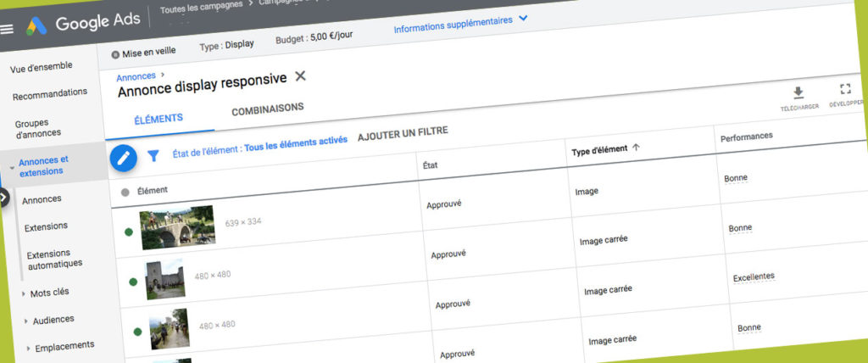This screenshot has width=868, height=363.
Task: Click Image type cell in first row
Action: coord(587,193)
